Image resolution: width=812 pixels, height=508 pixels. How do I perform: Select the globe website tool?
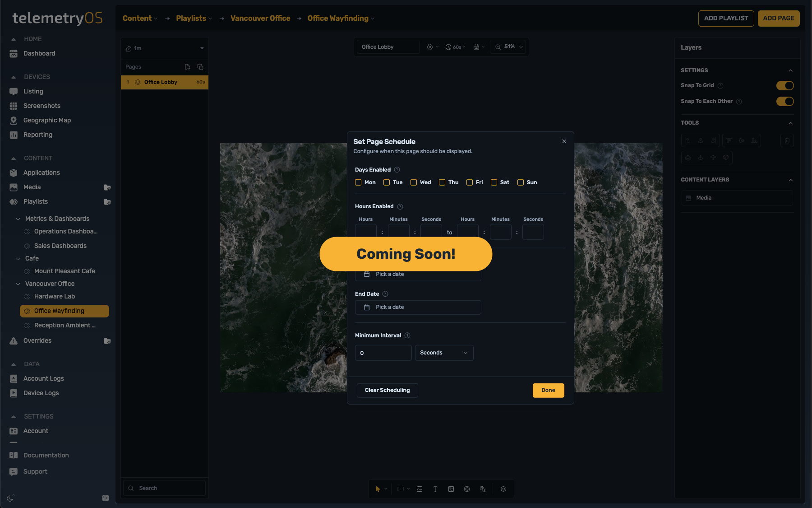(x=466, y=489)
